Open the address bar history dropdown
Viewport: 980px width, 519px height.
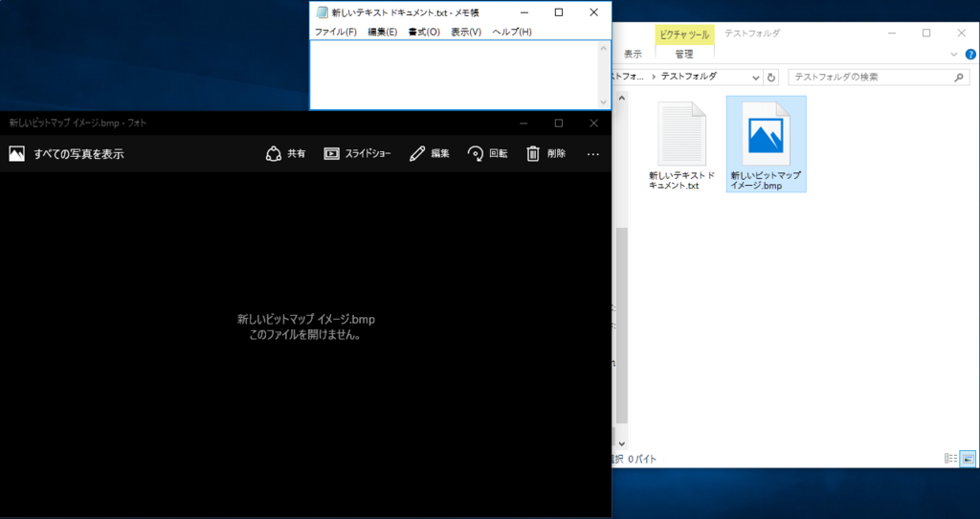coord(756,78)
